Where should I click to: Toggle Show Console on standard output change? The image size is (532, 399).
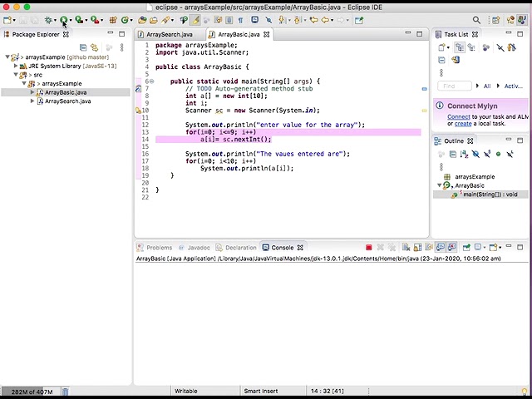[x=441, y=248]
